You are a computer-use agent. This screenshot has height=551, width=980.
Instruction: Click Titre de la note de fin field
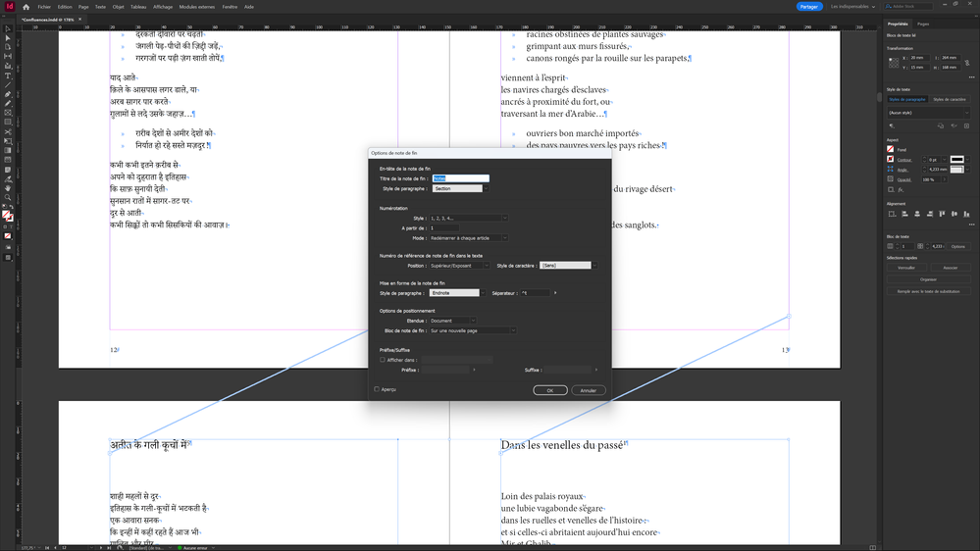(461, 178)
